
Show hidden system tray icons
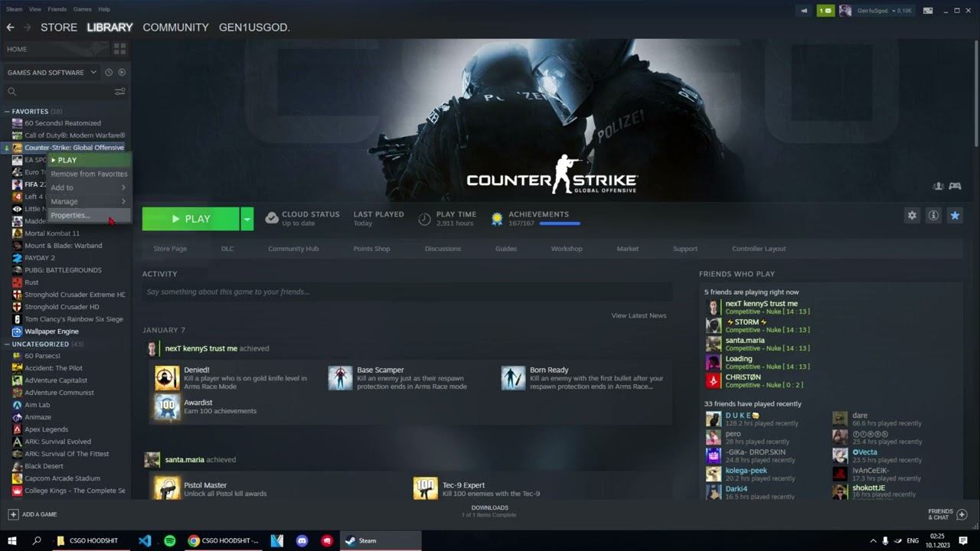(x=873, y=540)
